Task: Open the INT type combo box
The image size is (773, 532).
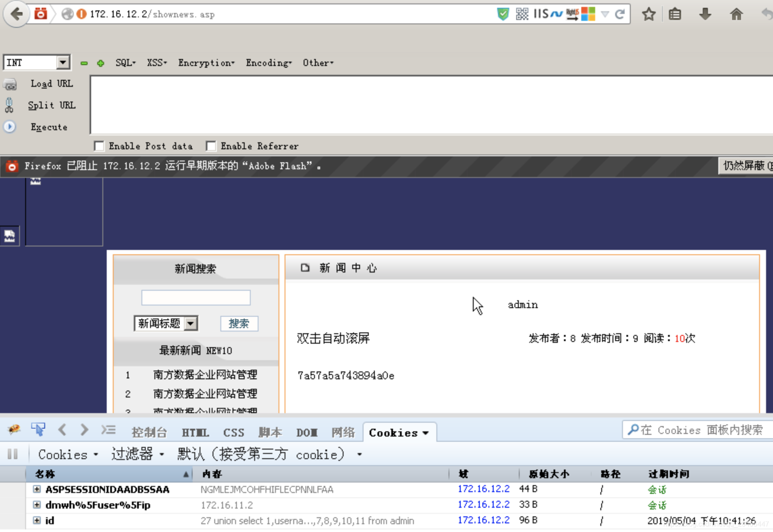Action: tap(36, 62)
